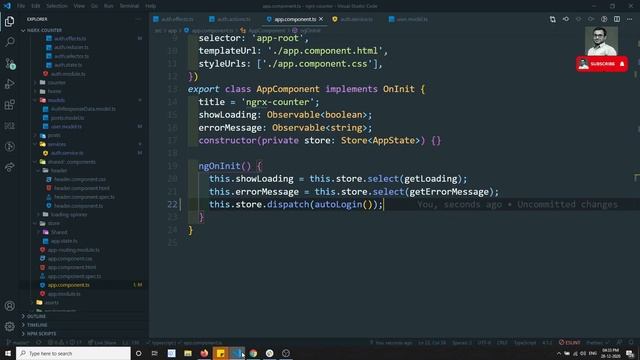Click the Open Changes icon in editor toolbar

point(552,19)
